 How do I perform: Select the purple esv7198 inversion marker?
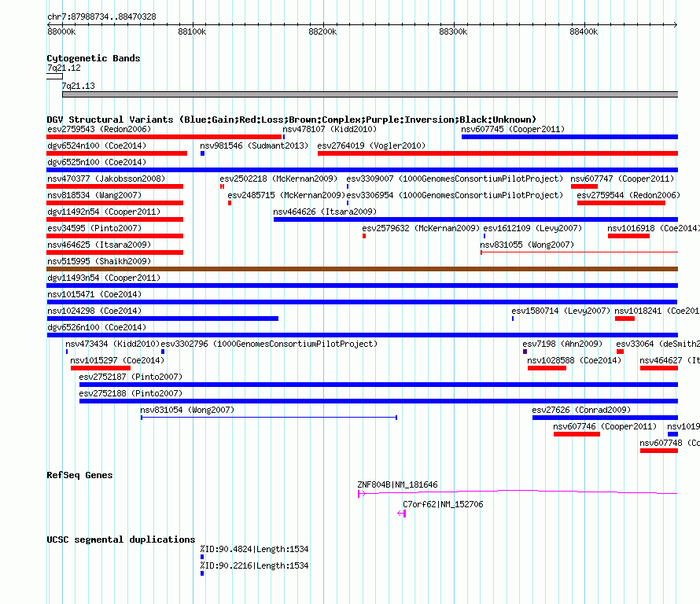click(525, 352)
